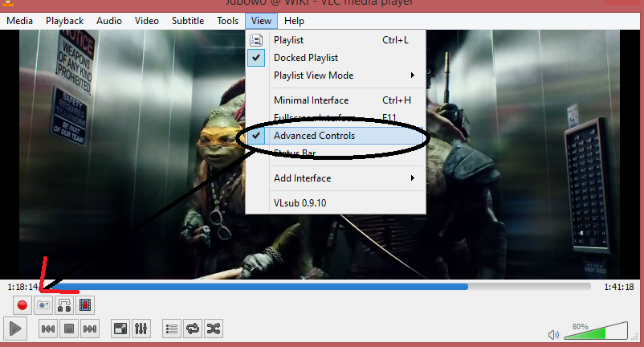Open the Video menu
This screenshot has height=347, width=644.
[x=147, y=21]
